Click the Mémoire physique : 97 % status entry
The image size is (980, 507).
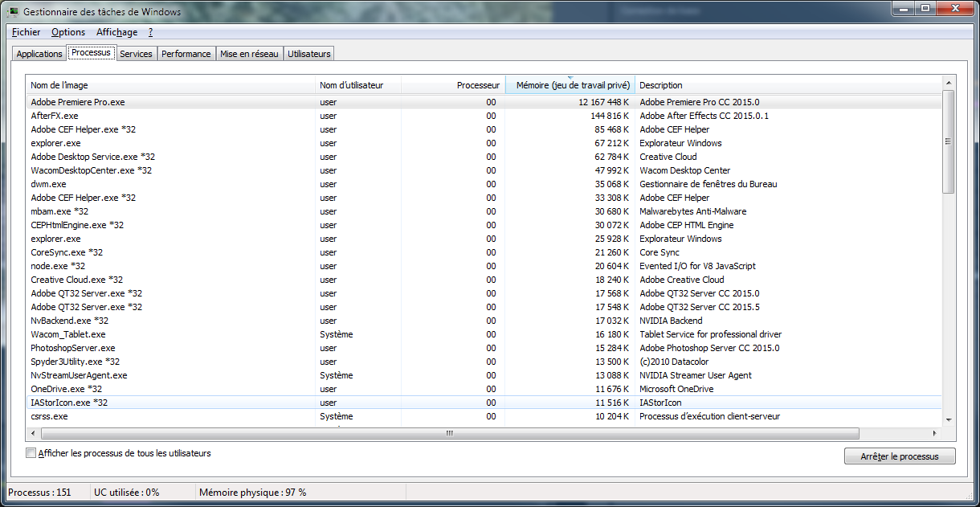(x=252, y=492)
